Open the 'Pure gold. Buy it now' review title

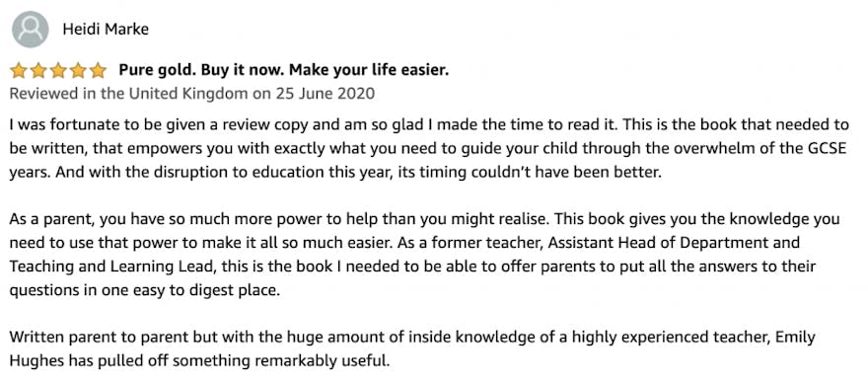point(283,70)
